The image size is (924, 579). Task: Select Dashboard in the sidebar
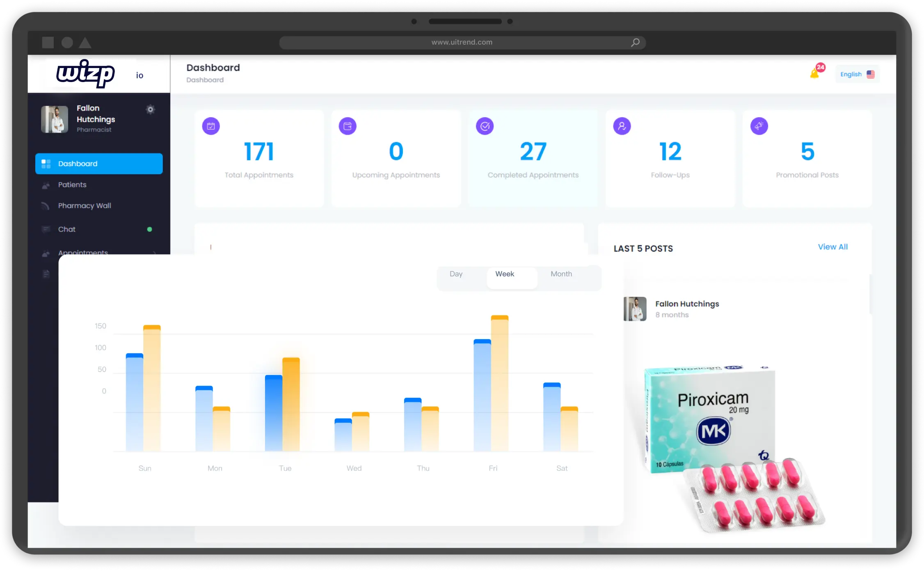[x=99, y=164]
